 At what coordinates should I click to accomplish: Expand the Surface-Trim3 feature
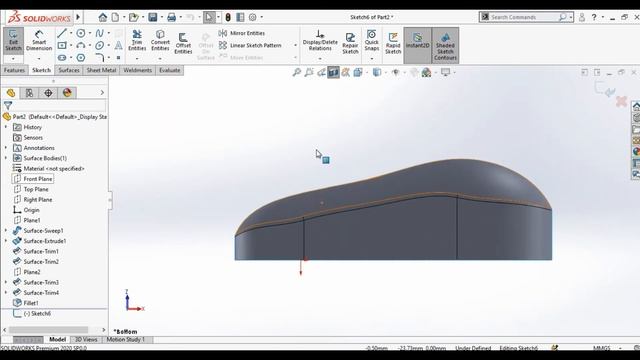6,282
